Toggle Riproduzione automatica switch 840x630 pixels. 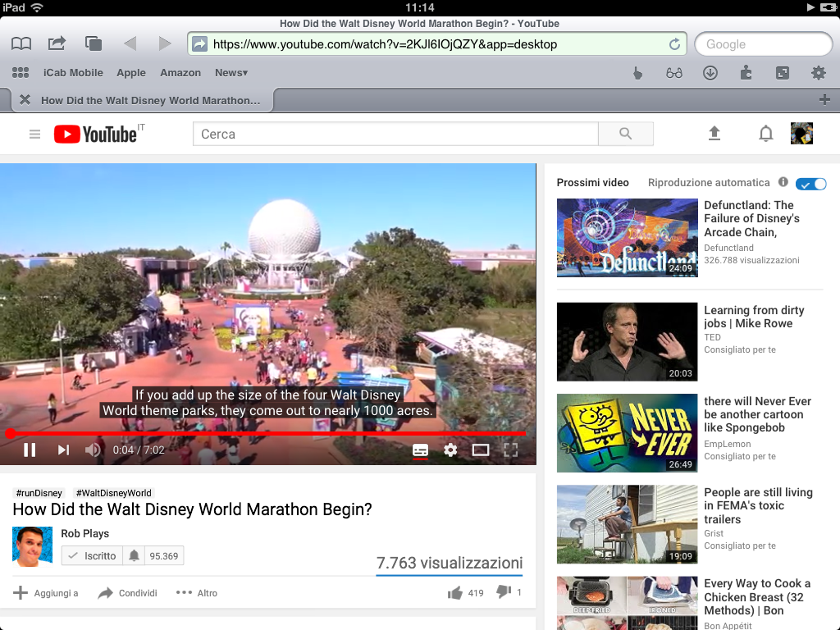coord(811,184)
